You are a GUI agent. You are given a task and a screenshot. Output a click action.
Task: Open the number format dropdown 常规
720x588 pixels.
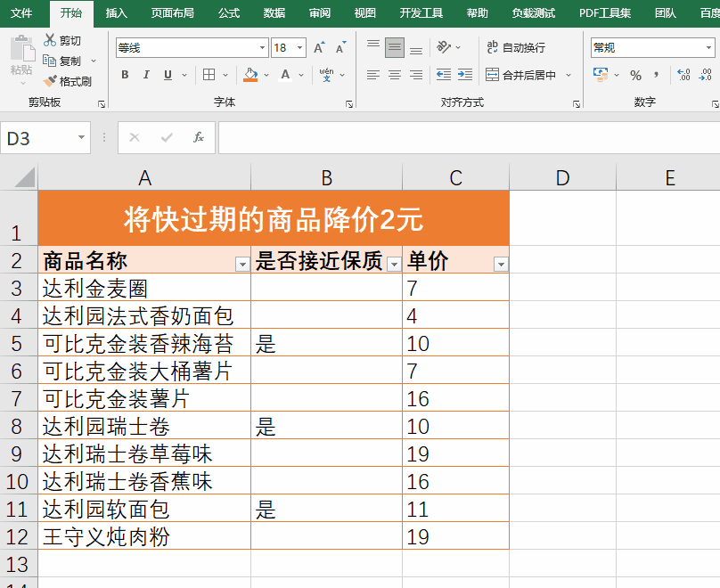click(709, 48)
